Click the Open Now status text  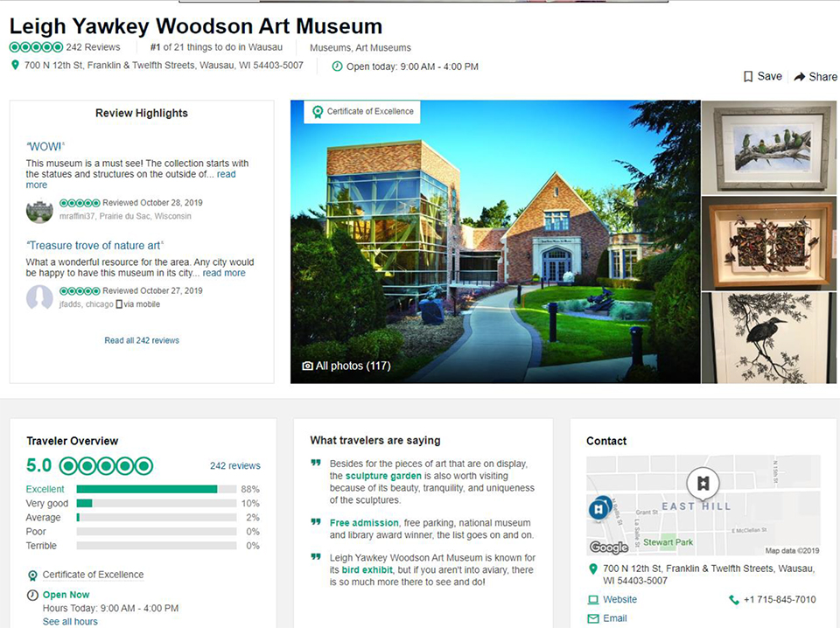point(66,595)
